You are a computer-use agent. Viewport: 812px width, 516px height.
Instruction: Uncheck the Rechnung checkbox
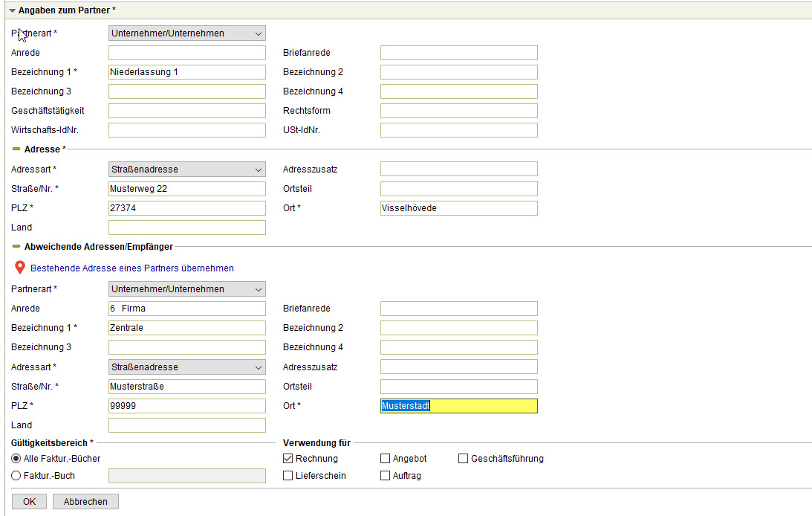288,459
